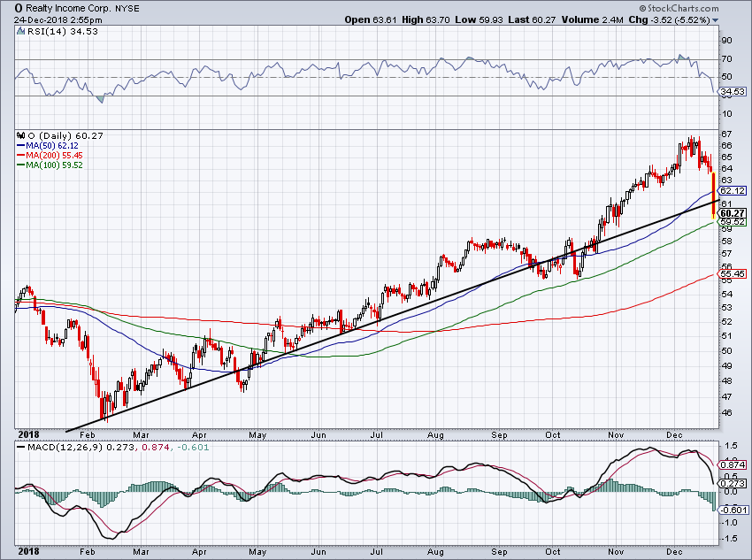Click the Chg -3.52 (-5.52%) value
This screenshot has width=752, height=560.
click(x=669, y=19)
